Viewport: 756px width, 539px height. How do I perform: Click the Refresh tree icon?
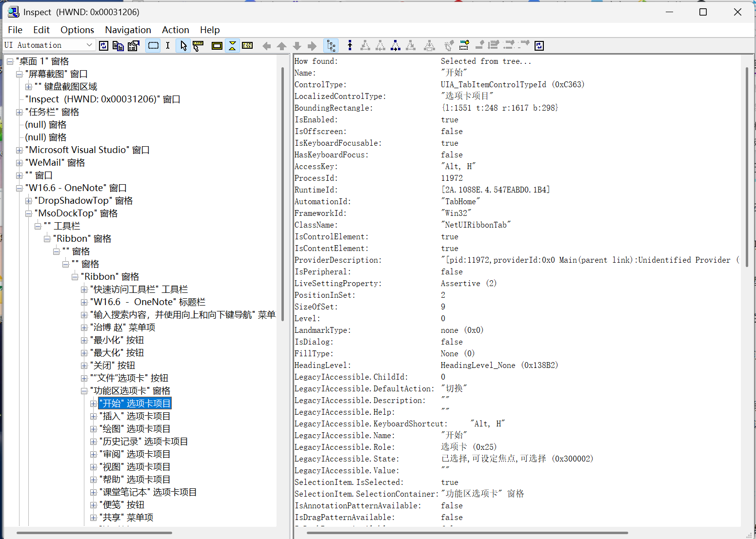coord(103,45)
